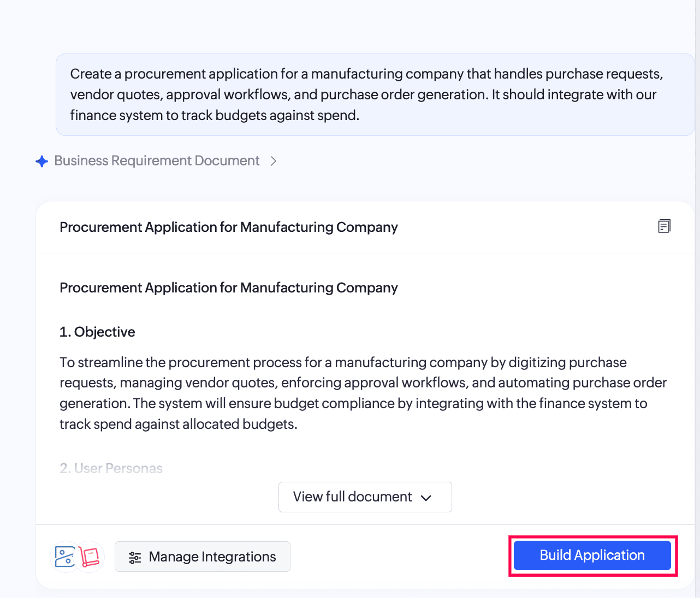Image resolution: width=700 pixels, height=598 pixels.
Task: Expand chevron beside Business Requirement Document
Action: (274, 161)
